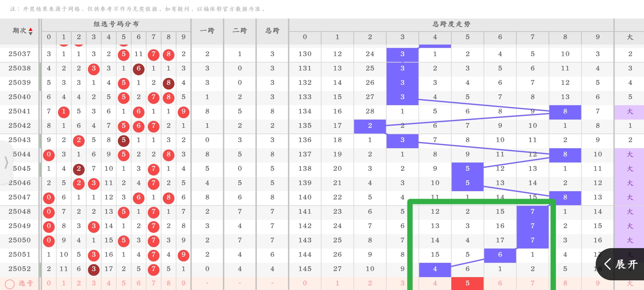
Task: Click value 140 in row 25047
Action: coord(305,197)
